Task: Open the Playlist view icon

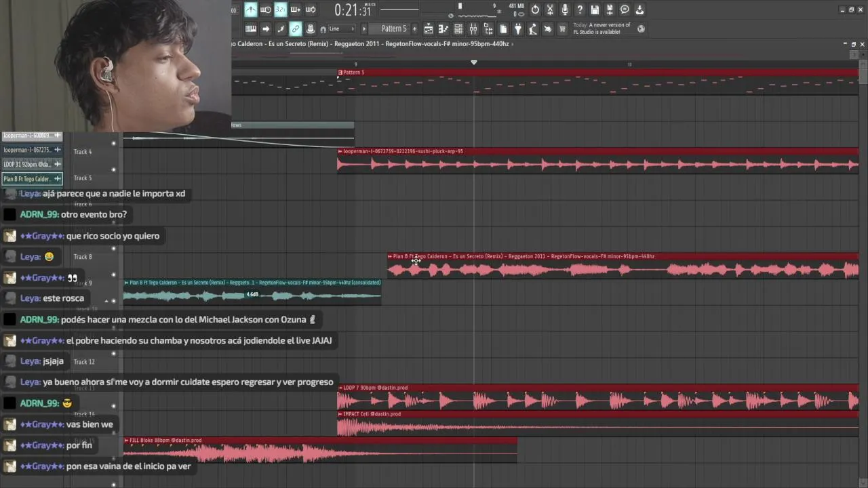Action: (429, 28)
